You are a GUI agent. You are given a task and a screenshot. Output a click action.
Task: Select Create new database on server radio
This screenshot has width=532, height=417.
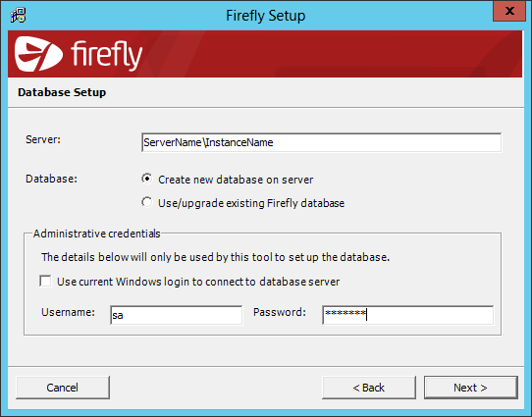[147, 179]
